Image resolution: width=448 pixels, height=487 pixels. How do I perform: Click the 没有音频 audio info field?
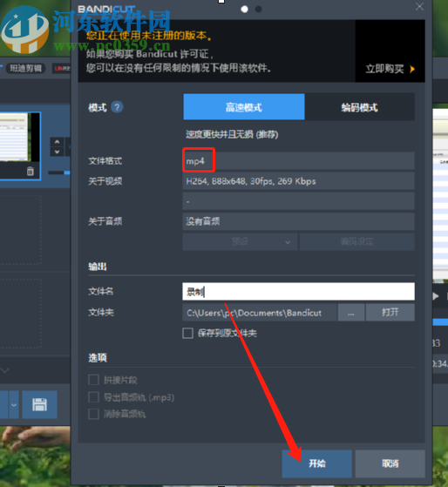(298, 221)
